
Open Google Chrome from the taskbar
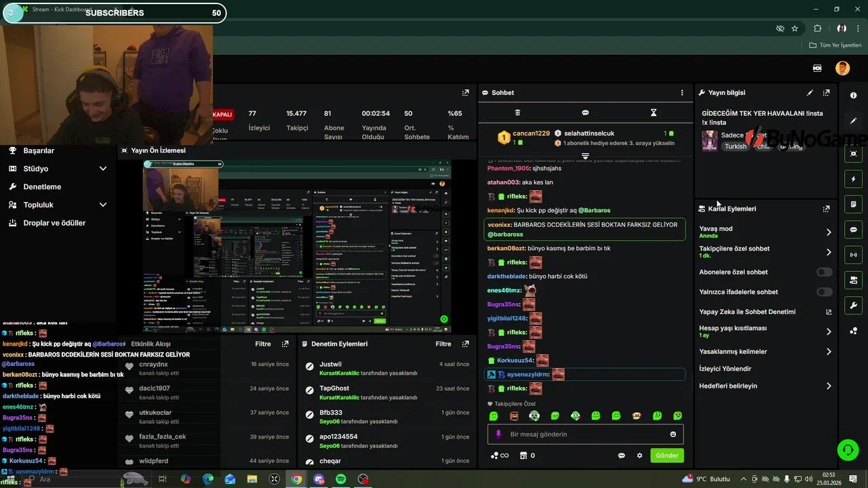(296, 479)
